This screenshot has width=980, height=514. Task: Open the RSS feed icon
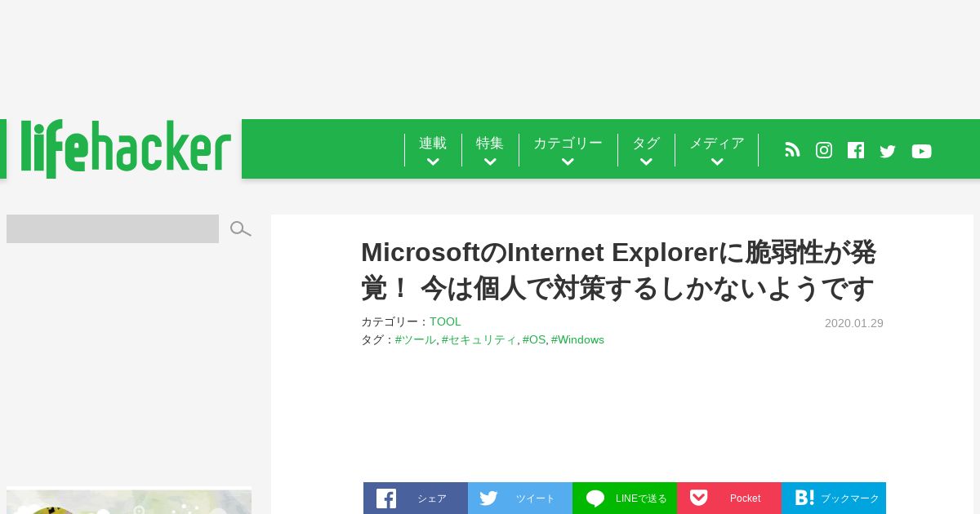pyautogui.click(x=792, y=150)
